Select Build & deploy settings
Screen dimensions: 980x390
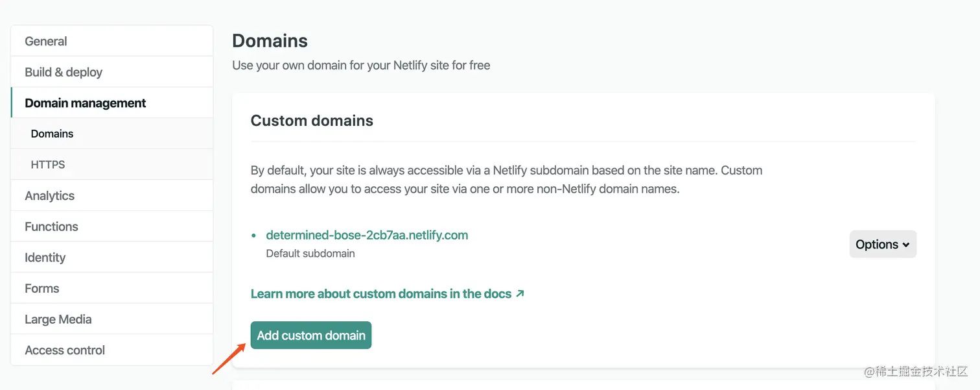coord(63,71)
